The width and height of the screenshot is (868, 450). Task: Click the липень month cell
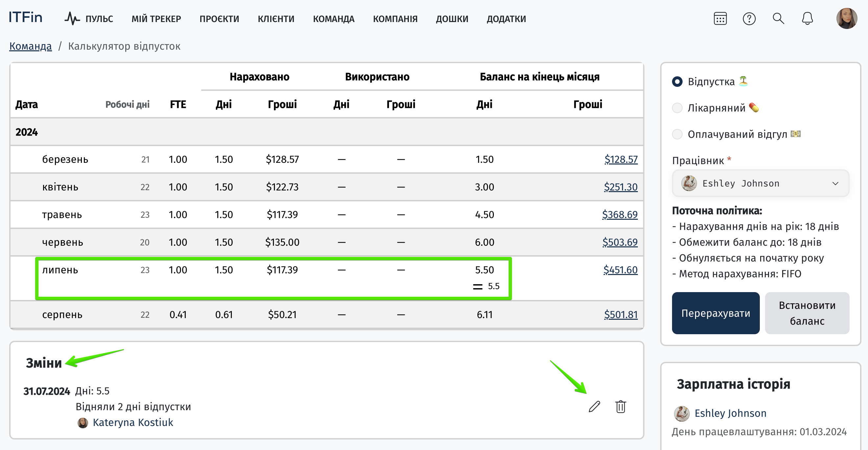tap(60, 270)
